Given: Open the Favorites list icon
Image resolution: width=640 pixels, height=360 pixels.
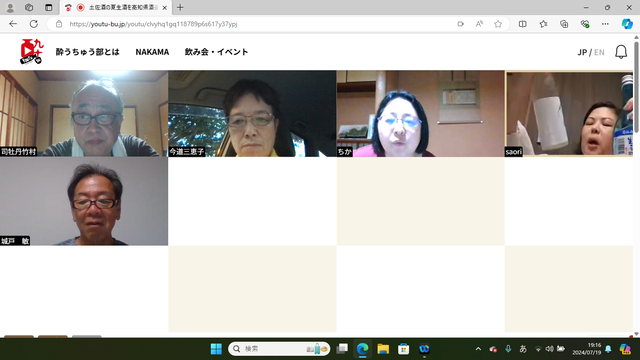Looking at the screenshot, I should [543, 24].
